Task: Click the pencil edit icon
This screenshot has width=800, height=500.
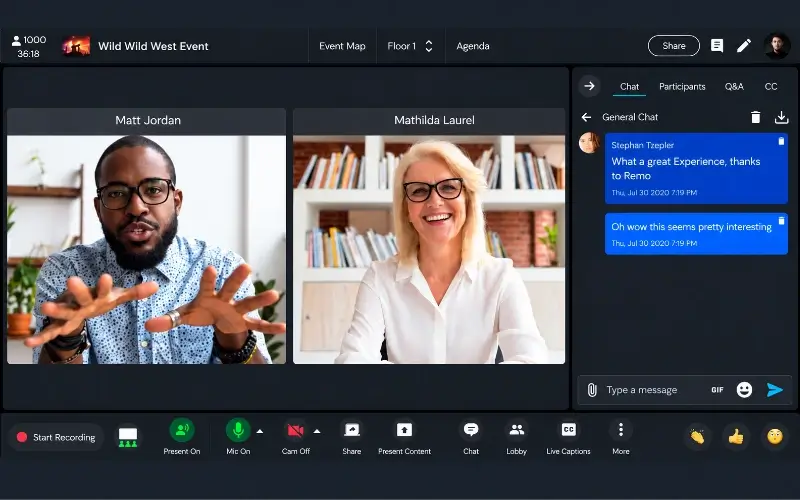Action: (x=744, y=46)
